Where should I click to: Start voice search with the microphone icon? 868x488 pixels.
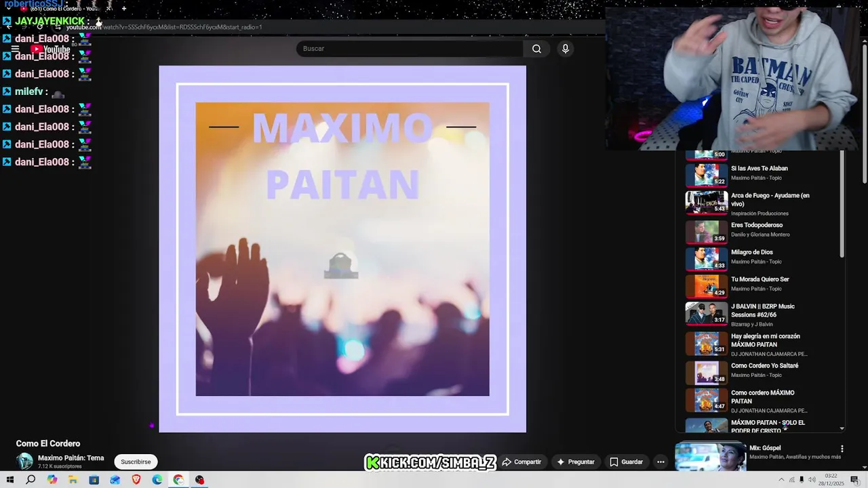coord(566,49)
